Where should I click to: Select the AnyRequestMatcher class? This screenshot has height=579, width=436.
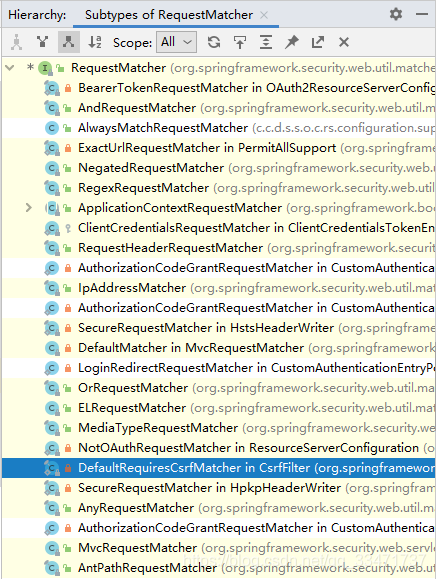tap(219, 508)
